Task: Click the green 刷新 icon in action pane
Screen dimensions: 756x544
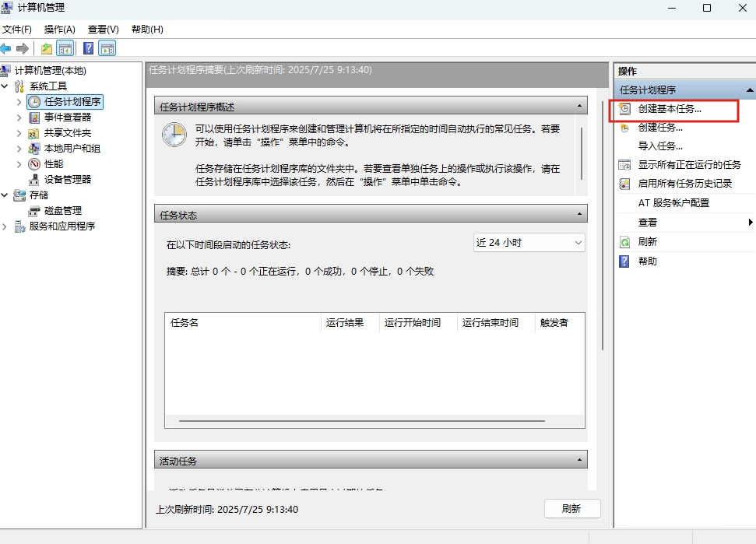Action: pyautogui.click(x=624, y=242)
